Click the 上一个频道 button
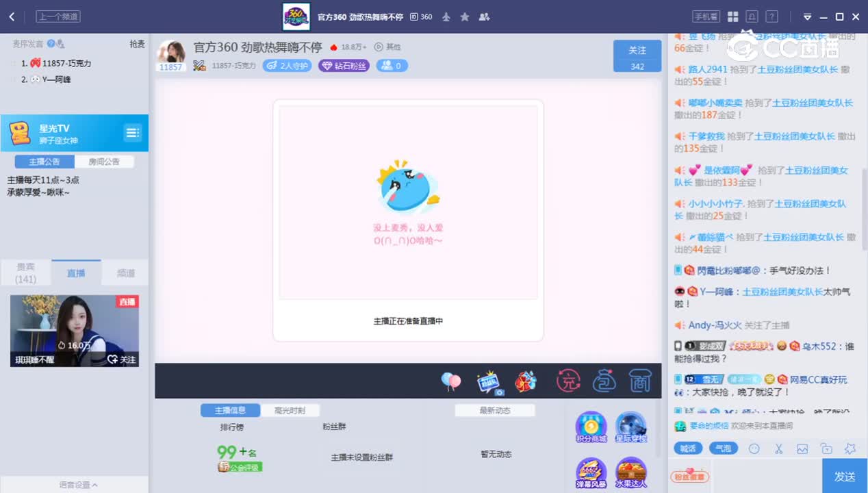The image size is (868, 493). (58, 16)
